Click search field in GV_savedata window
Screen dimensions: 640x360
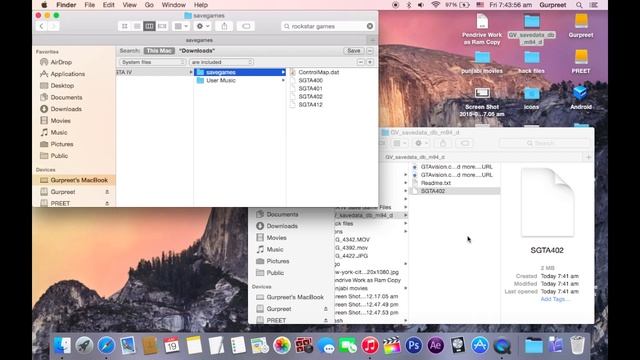tap(545, 143)
